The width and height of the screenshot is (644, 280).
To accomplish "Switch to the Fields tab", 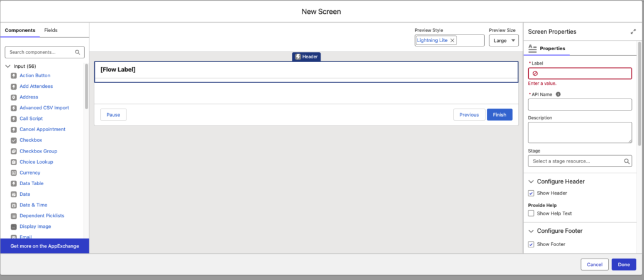I will click(50, 30).
